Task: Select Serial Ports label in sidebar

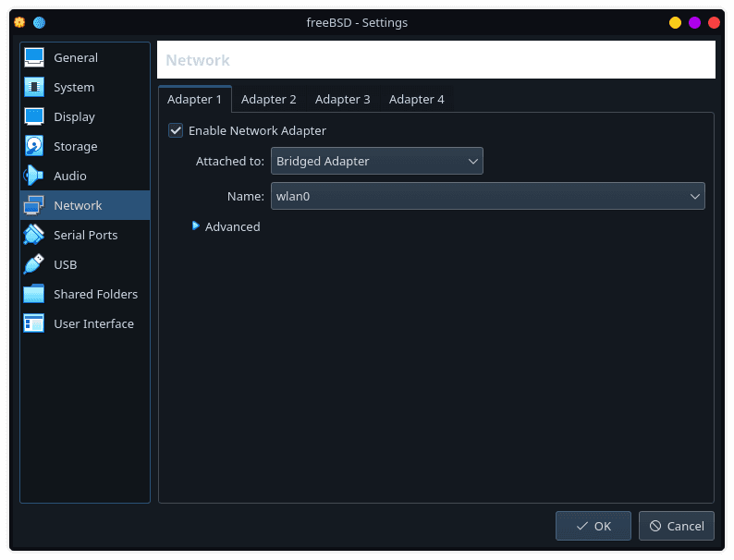Action: click(86, 235)
